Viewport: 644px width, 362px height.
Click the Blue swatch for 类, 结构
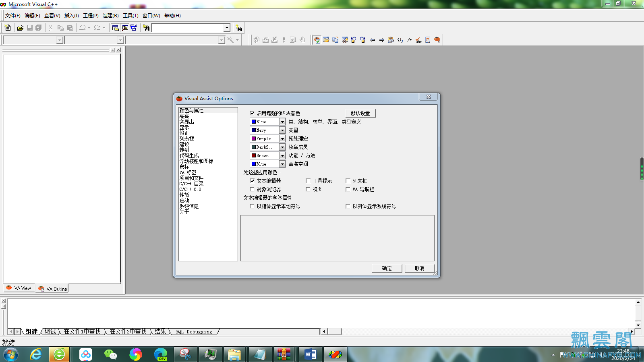click(254, 122)
